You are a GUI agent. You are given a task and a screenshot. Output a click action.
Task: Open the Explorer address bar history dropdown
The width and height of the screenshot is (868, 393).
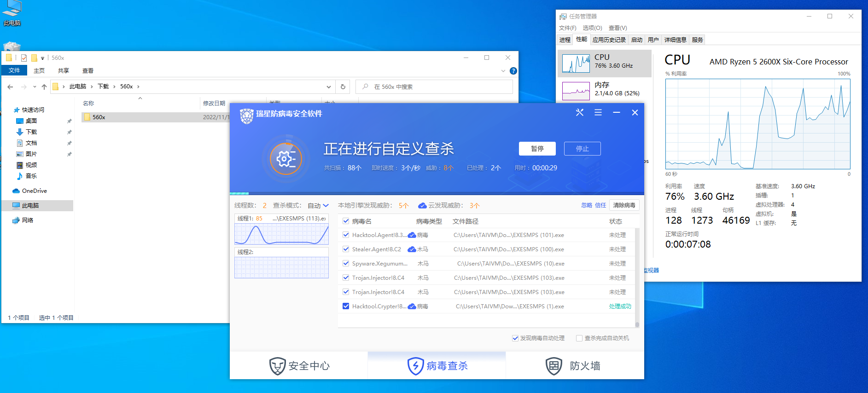click(329, 87)
